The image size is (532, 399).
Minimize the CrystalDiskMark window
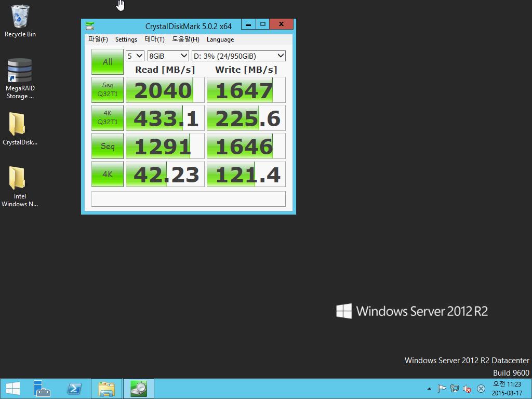(248, 24)
